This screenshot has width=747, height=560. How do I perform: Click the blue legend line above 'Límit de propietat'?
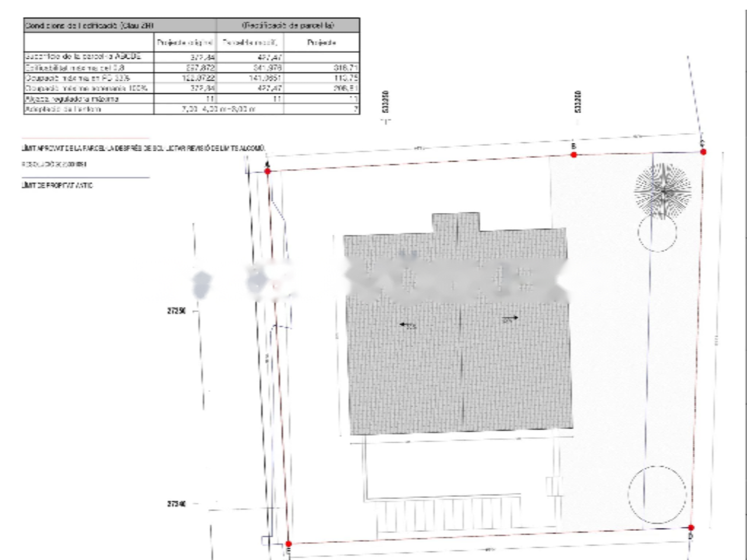tap(85, 177)
